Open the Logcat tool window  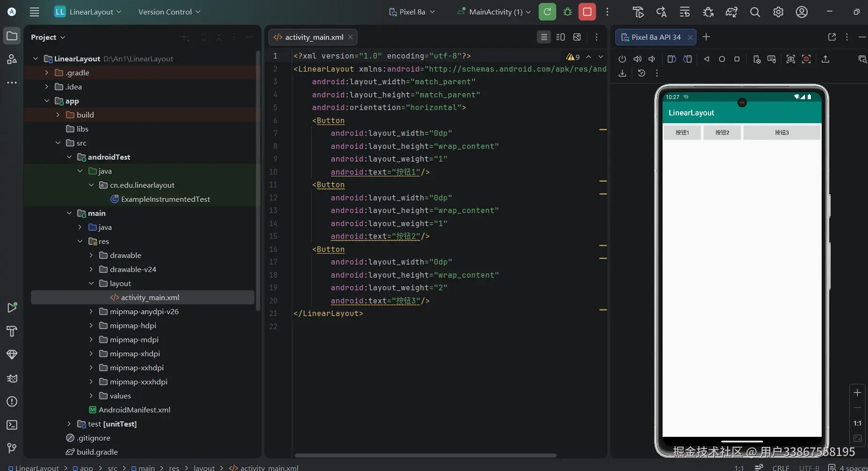pos(12,378)
